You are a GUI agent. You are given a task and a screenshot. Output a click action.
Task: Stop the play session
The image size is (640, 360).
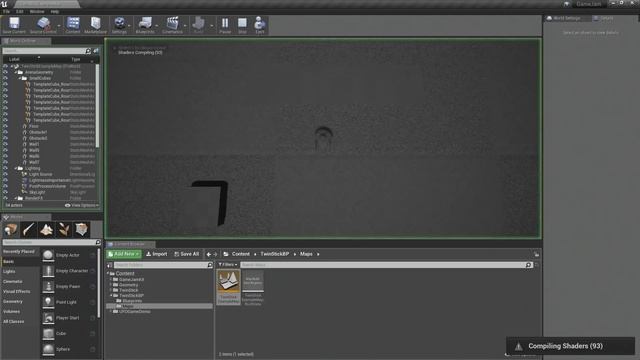pos(242,23)
